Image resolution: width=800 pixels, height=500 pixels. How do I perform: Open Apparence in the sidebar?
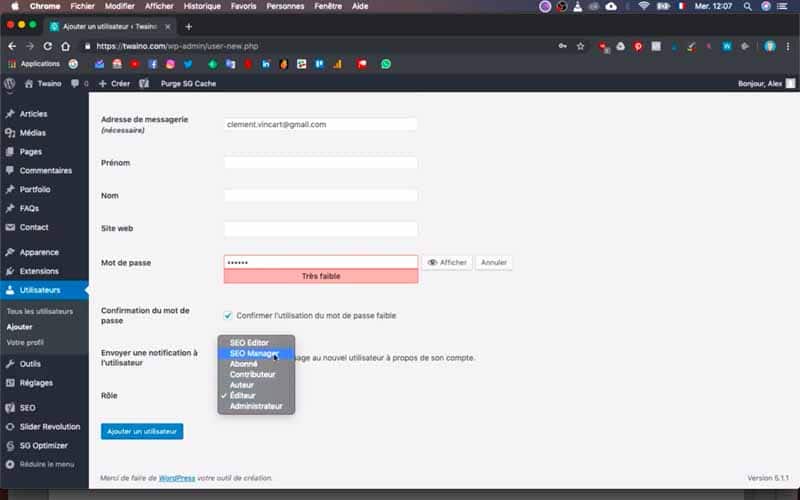pos(44,252)
